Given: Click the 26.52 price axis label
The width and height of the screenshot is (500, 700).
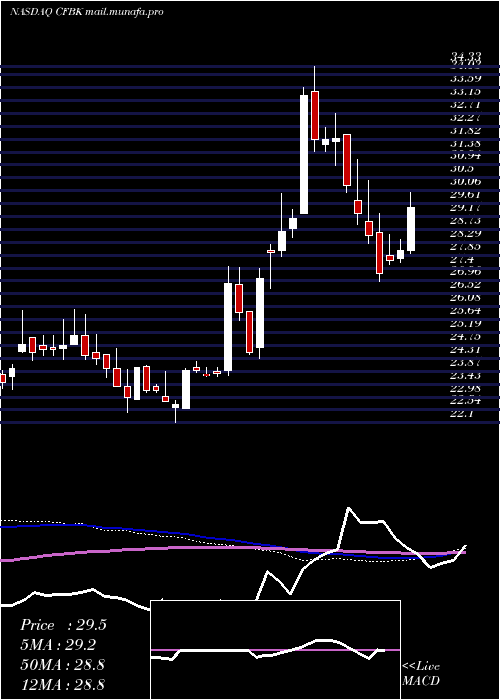Looking at the screenshot, I should [x=466, y=284].
